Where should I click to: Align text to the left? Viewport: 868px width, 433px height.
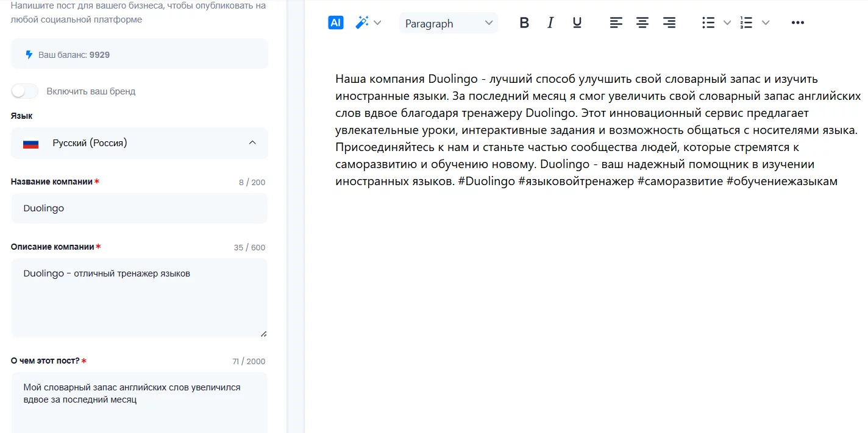616,23
